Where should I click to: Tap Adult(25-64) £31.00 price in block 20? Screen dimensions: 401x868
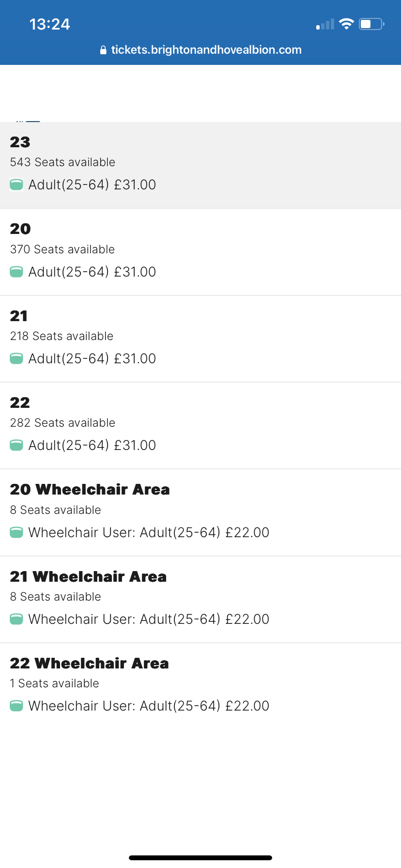92,272
